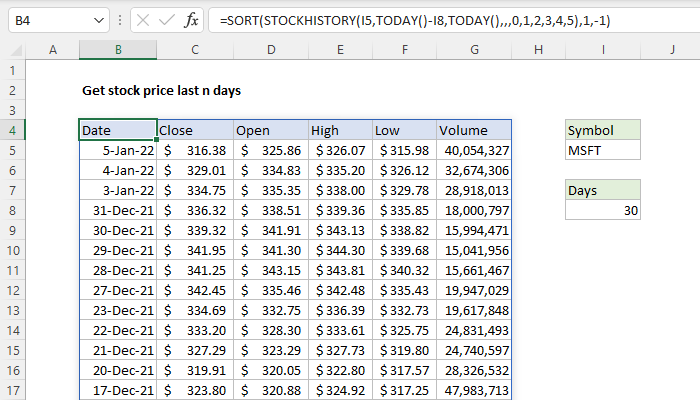Click the 31-Dec-21 date cell
Screen dimensions: 700x400
point(118,210)
